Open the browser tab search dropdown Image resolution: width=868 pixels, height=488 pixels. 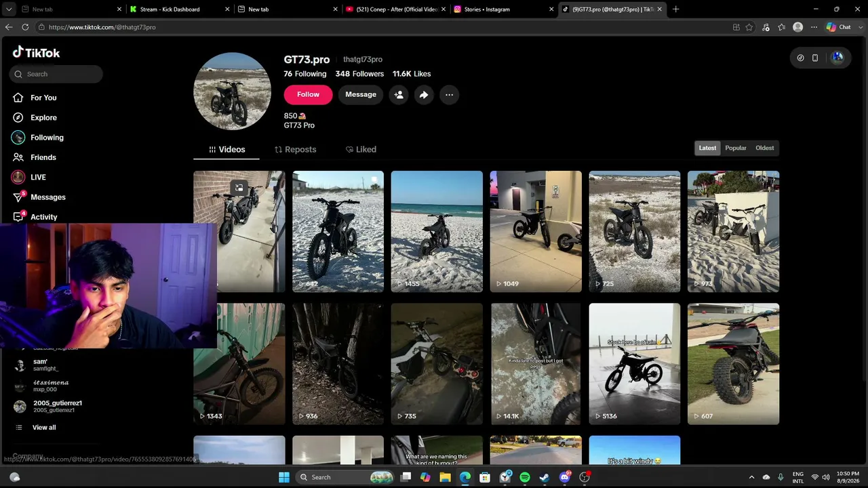pyautogui.click(x=9, y=9)
